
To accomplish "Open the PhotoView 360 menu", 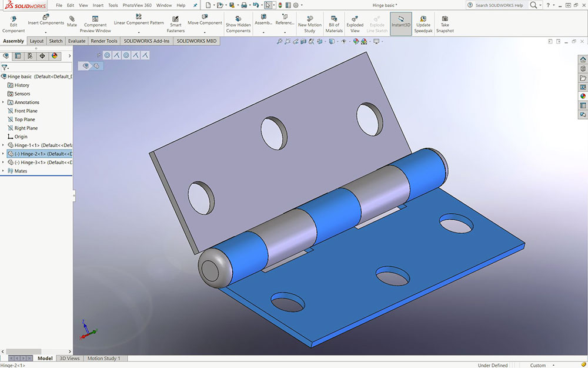I will (x=136, y=5).
